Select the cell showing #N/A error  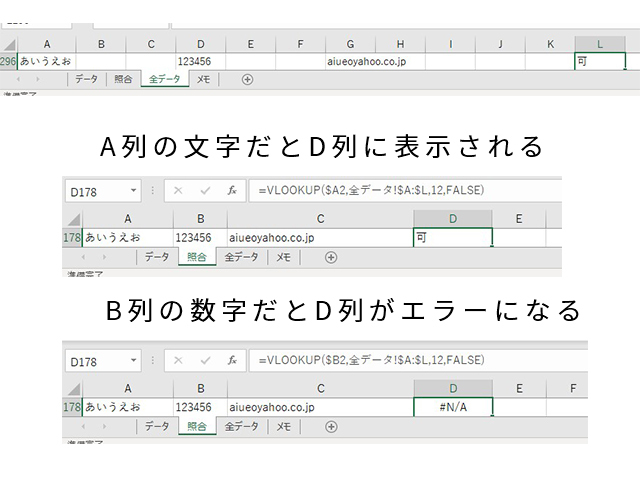452,407
